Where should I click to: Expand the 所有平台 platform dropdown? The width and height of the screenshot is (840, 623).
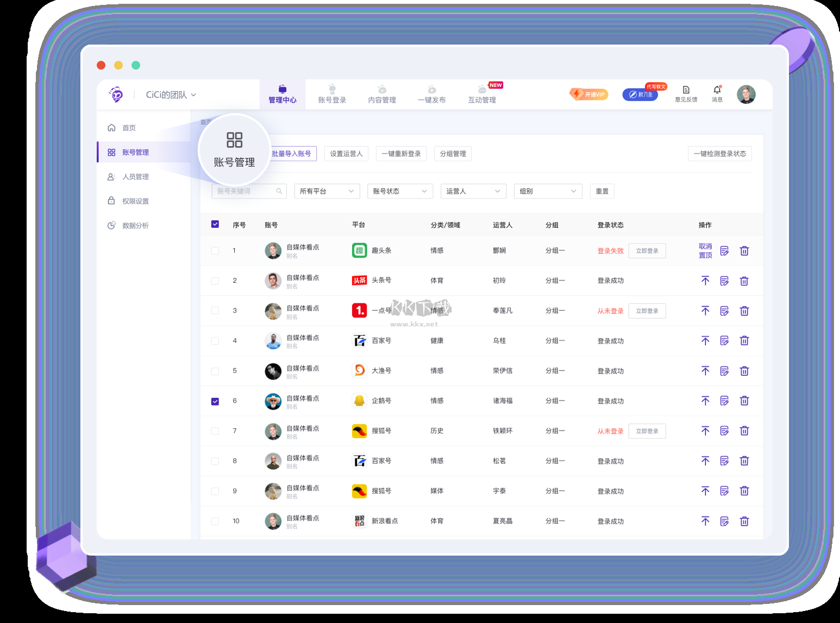tap(327, 191)
